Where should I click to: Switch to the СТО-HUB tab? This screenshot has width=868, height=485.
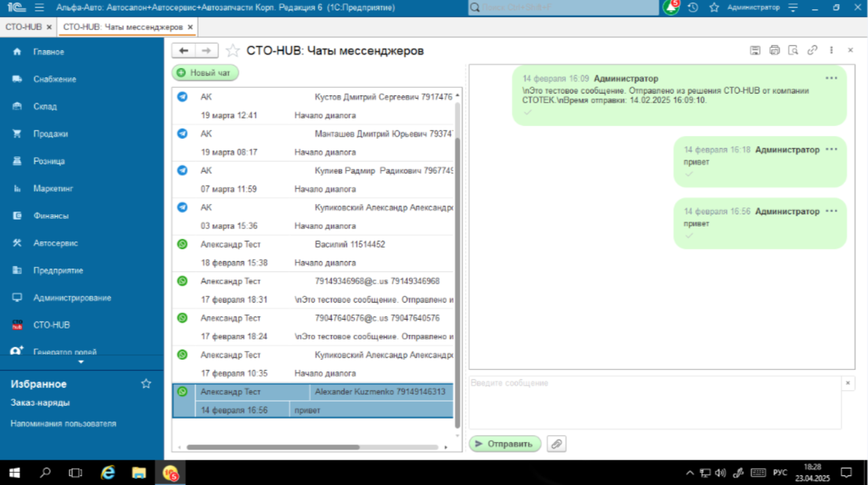point(23,27)
